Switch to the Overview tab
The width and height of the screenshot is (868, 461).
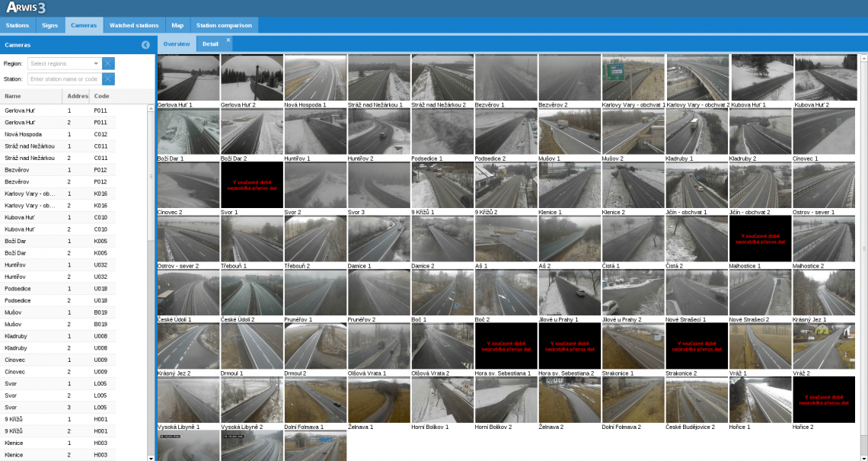click(177, 44)
